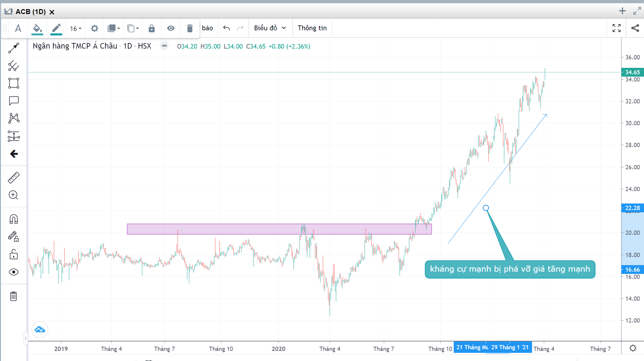Click the Ngân hàng TMCP Á Châu symbol title
The image size is (644, 361).
pyautogui.click(x=75, y=46)
